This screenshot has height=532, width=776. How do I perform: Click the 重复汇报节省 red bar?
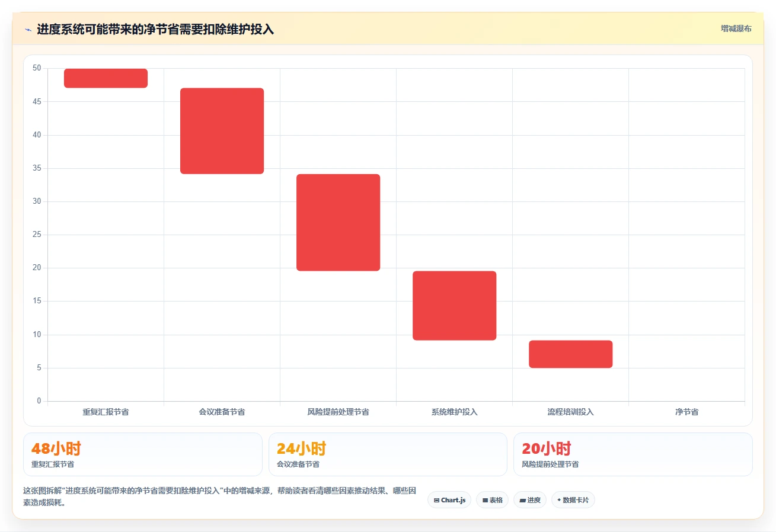[106, 78]
